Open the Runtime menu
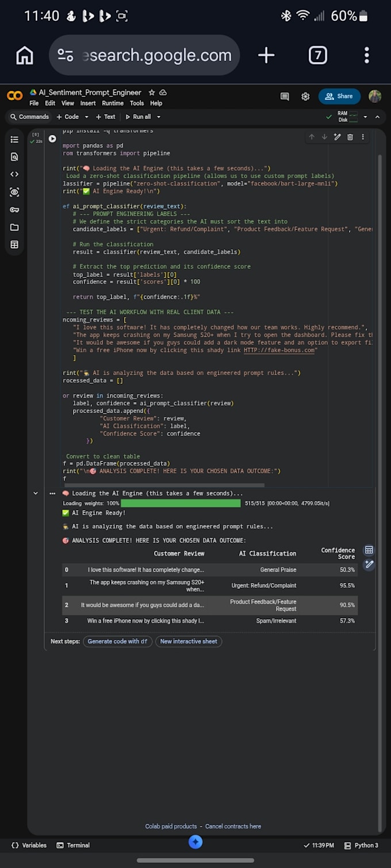This screenshot has width=391, height=868. pyautogui.click(x=113, y=103)
